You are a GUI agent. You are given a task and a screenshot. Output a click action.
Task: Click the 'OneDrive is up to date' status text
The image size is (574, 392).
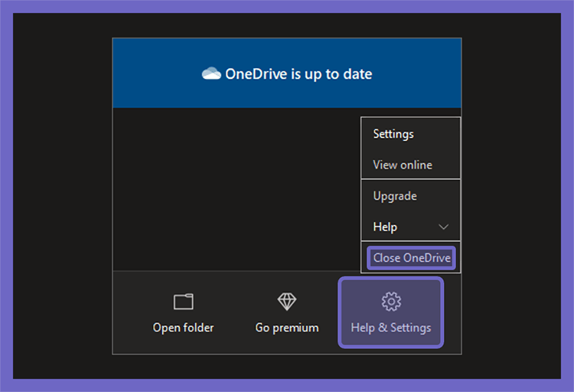pos(298,74)
